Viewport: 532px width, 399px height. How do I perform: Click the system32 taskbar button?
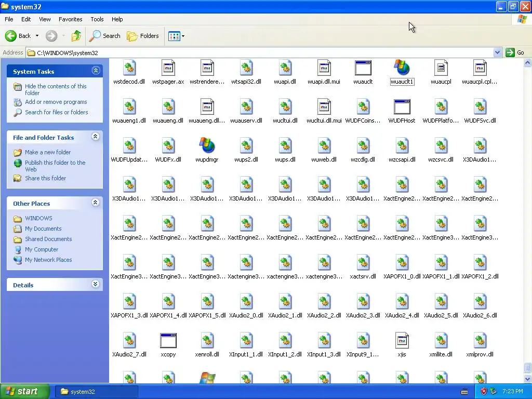tap(96, 392)
